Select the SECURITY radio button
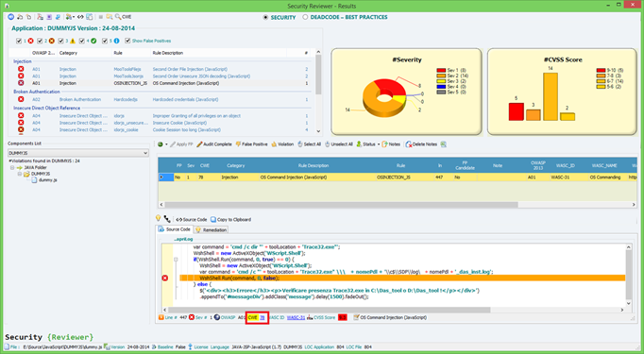Viewport: 644px width, 354px height. pos(265,17)
